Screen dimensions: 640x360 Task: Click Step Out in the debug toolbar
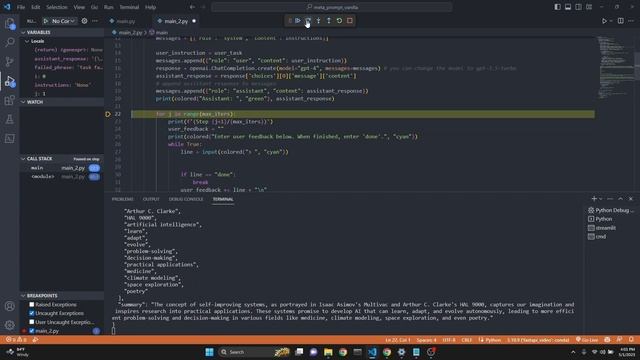329,20
